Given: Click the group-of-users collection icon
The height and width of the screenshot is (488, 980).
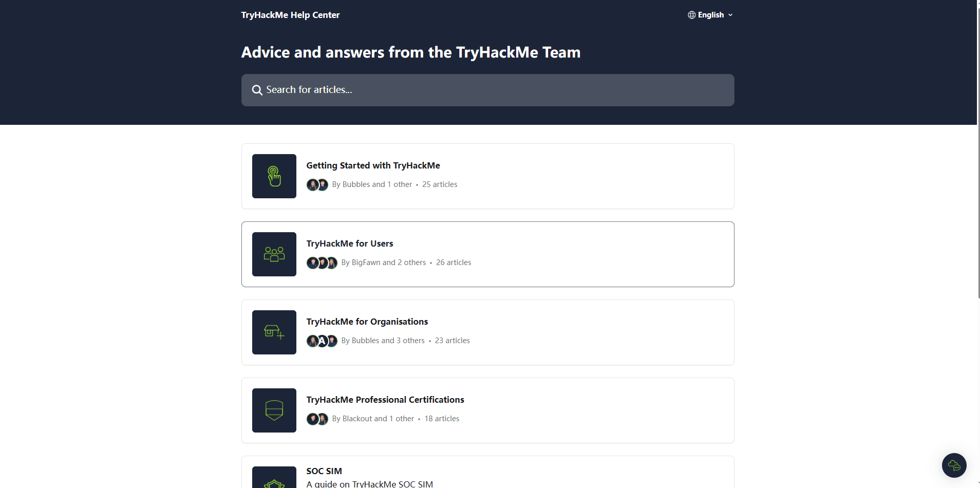Looking at the screenshot, I should tap(274, 254).
